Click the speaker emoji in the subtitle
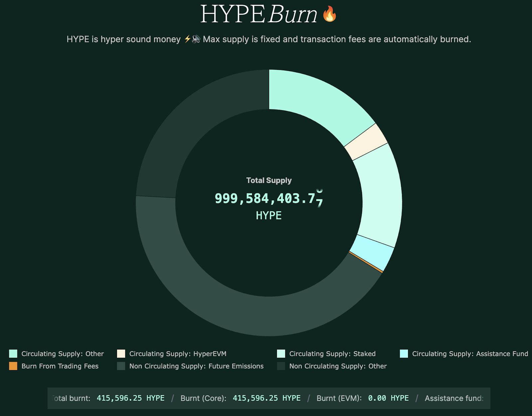This screenshot has width=532, height=416. tap(196, 39)
